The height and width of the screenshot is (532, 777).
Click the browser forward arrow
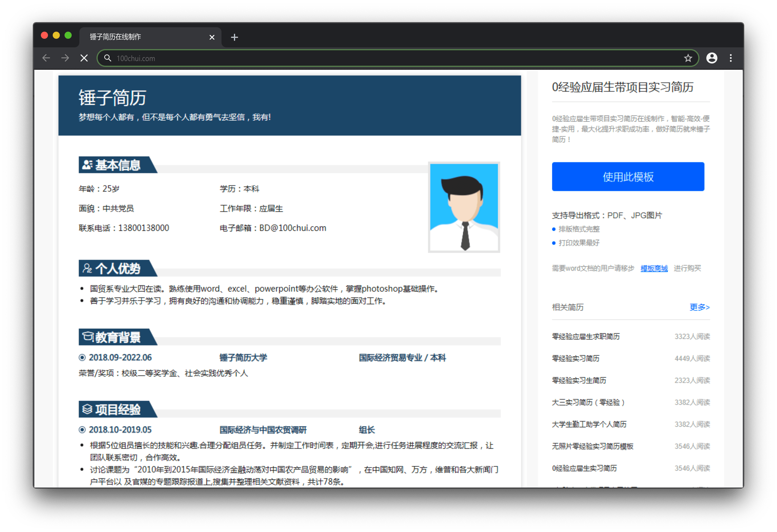coord(65,58)
